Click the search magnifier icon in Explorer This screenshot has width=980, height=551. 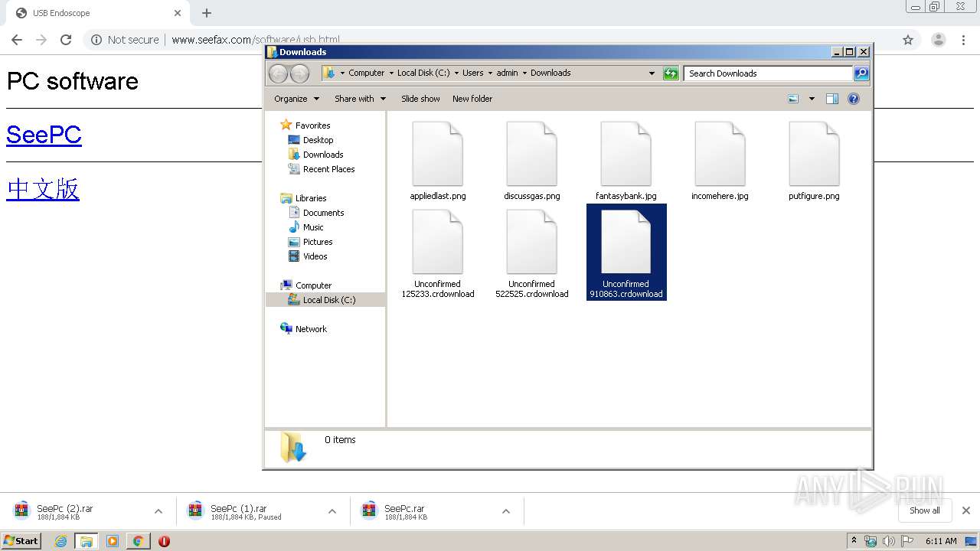pyautogui.click(x=861, y=73)
